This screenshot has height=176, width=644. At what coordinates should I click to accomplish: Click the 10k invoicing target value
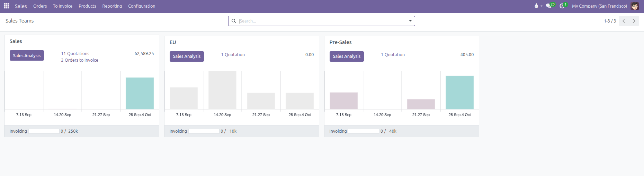tap(233, 131)
